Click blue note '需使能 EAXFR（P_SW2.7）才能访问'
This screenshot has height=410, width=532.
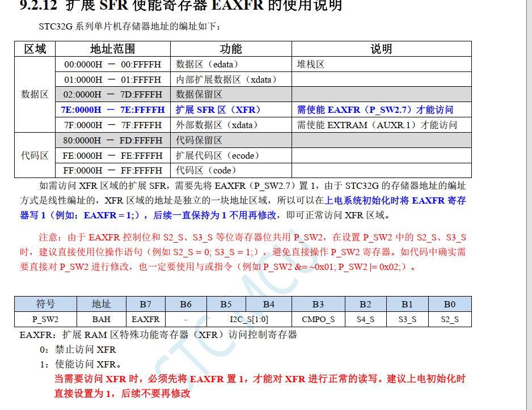click(x=381, y=110)
